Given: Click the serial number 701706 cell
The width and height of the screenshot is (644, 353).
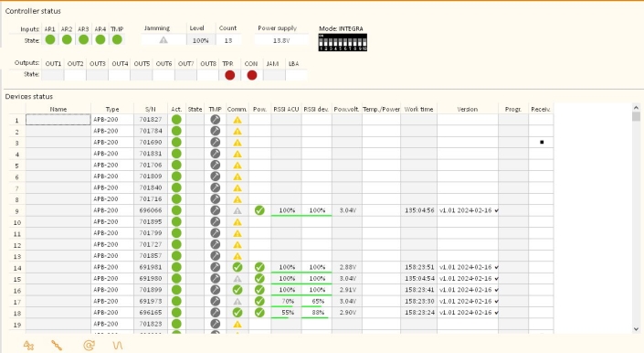Looking at the screenshot, I should pos(151,166).
